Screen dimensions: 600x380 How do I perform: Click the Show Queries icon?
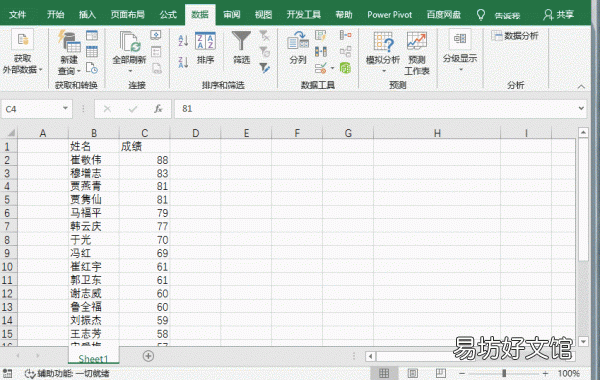(92, 36)
